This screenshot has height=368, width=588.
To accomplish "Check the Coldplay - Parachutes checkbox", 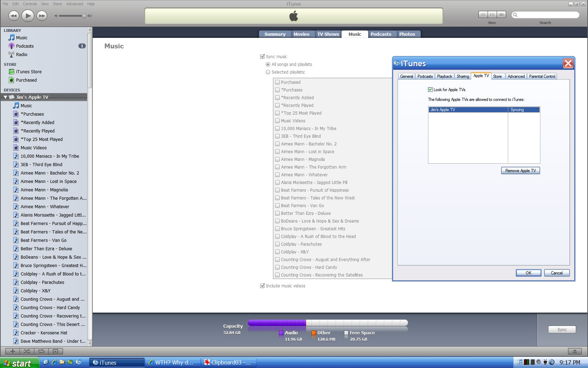I will coord(277,244).
